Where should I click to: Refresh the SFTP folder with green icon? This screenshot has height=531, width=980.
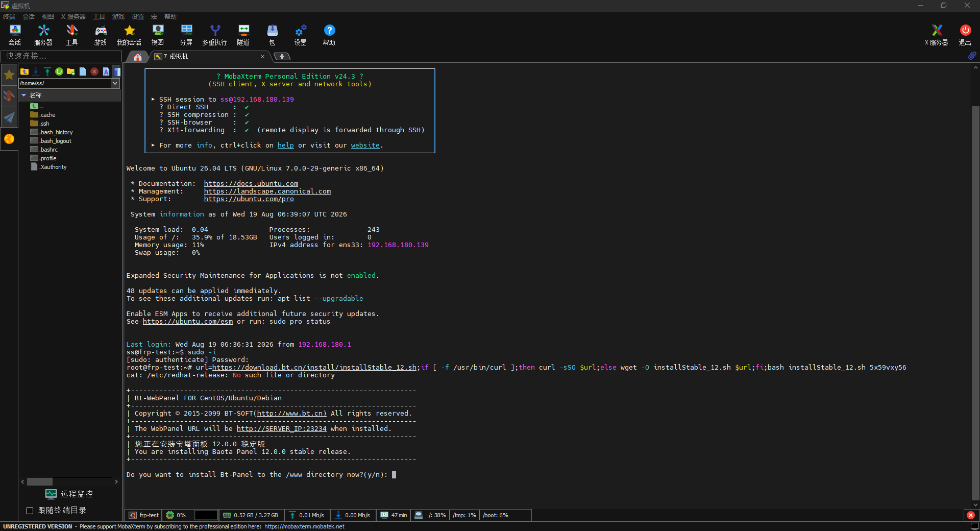pos(59,71)
